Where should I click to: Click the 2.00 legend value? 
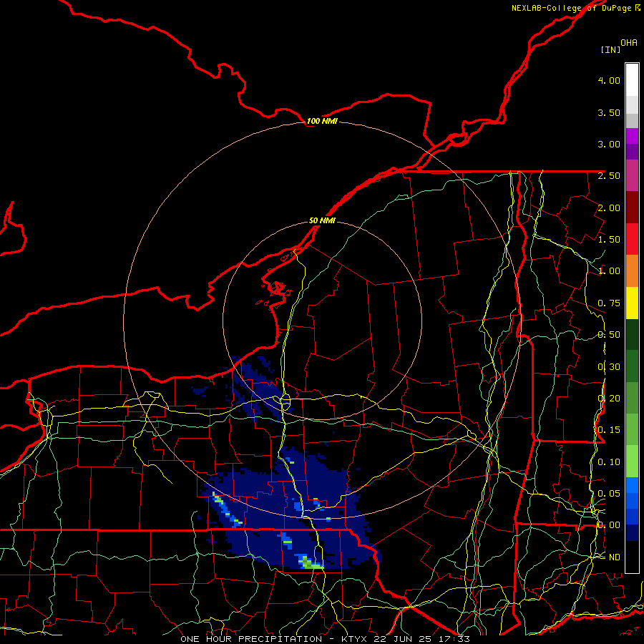pos(609,208)
